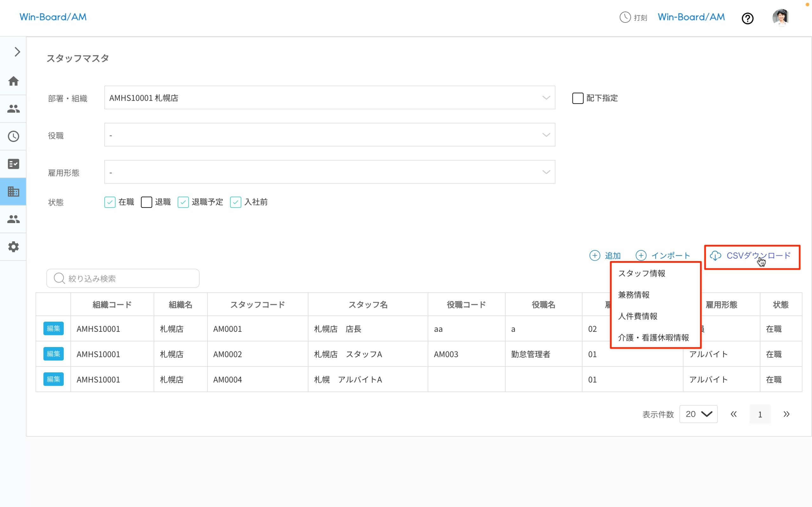The width and height of the screenshot is (812, 507).
Task: Check the 退職 status checkbox
Action: [146, 202]
